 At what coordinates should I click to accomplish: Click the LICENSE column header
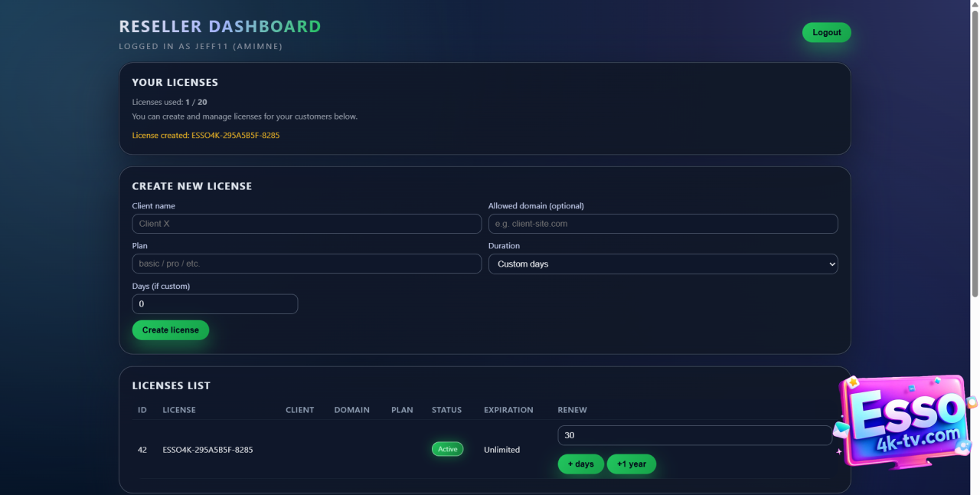[x=179, y=410]
